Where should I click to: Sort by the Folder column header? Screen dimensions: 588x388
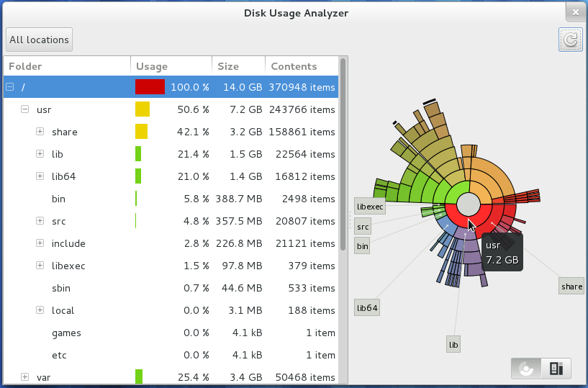[x=67, y=66]
